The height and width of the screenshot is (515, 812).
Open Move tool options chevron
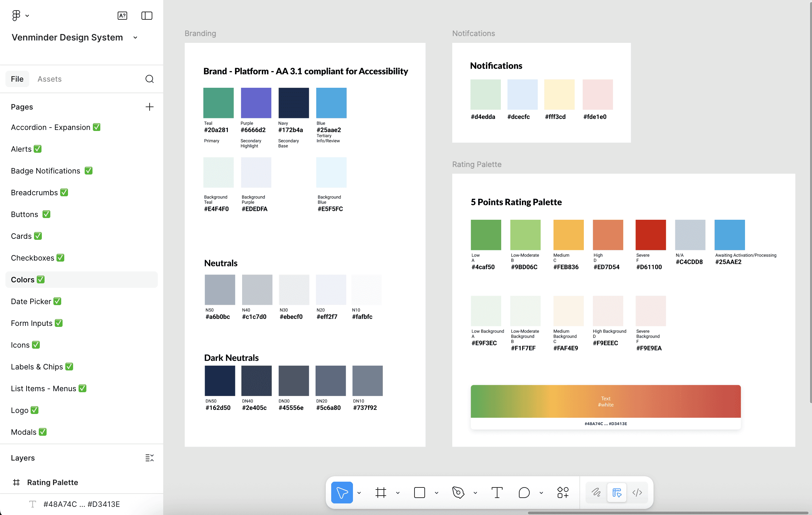[x=359, y=493]
